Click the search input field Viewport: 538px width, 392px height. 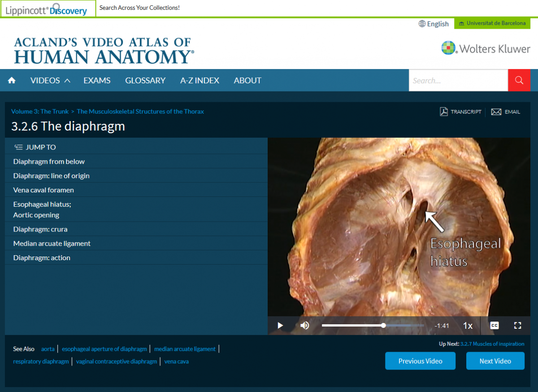coord(458,80)
